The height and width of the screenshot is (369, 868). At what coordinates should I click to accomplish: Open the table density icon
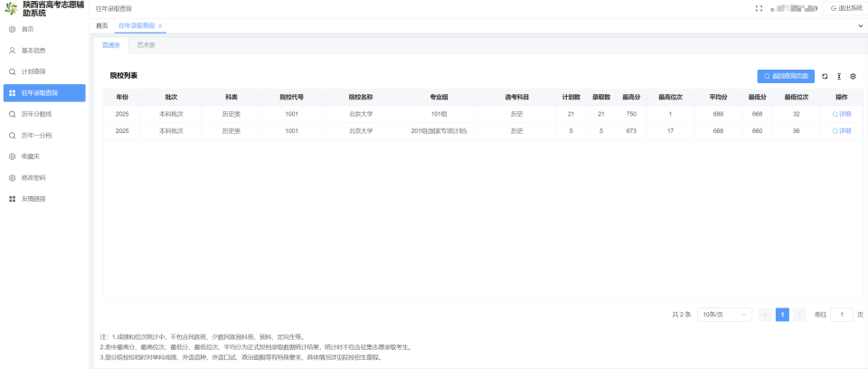click(839, 77)
